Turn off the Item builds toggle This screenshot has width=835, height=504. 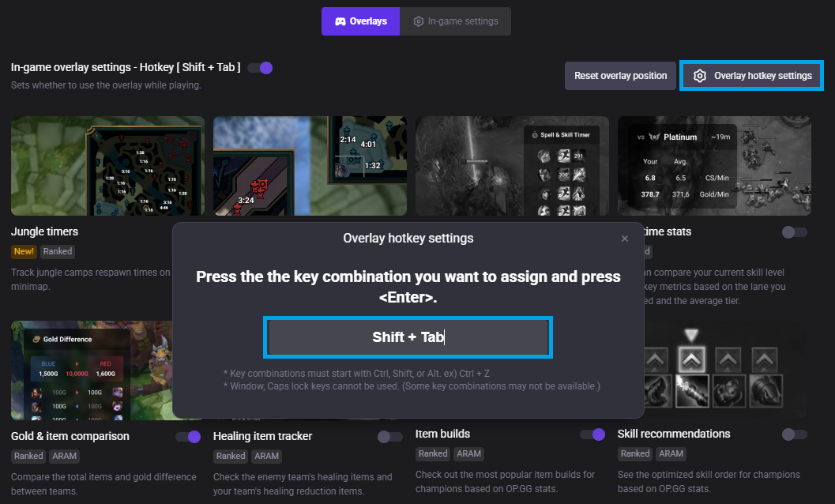click(592, 434)
